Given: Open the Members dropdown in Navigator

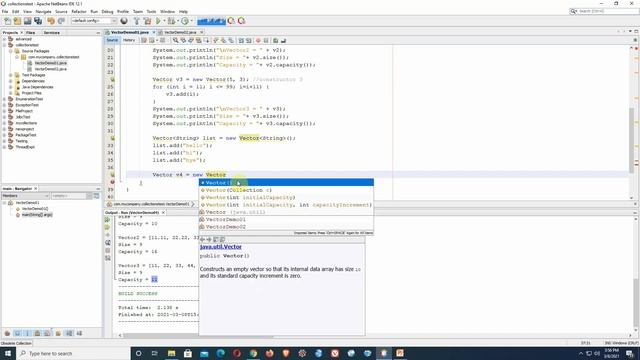Looking at the screenshot, I should tap(26, 196).
